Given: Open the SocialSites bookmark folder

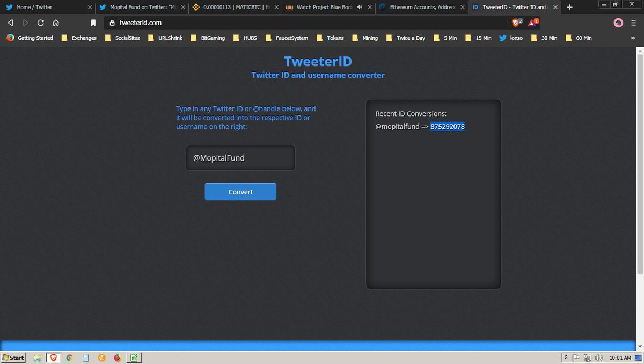Looking at the screenshot, I should [122, 38].
